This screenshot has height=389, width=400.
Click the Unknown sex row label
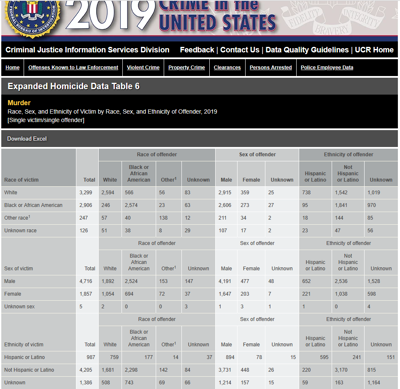[x=19, y=306]
